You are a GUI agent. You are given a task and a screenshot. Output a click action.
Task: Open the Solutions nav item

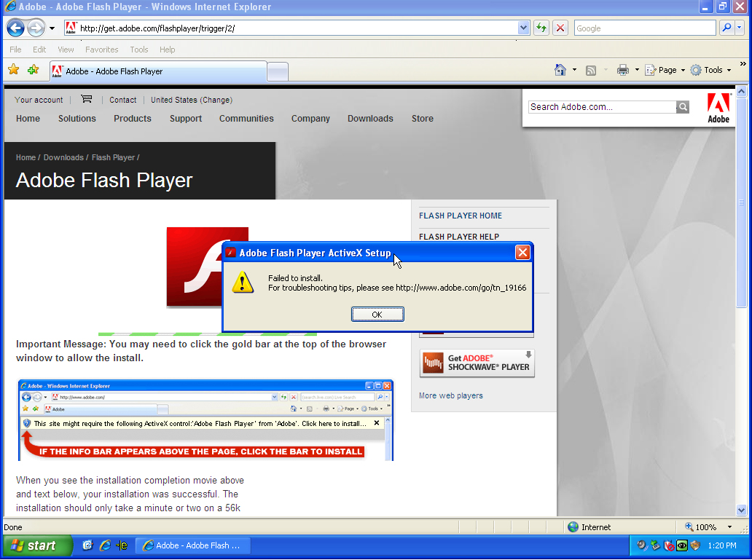point(77,119)
